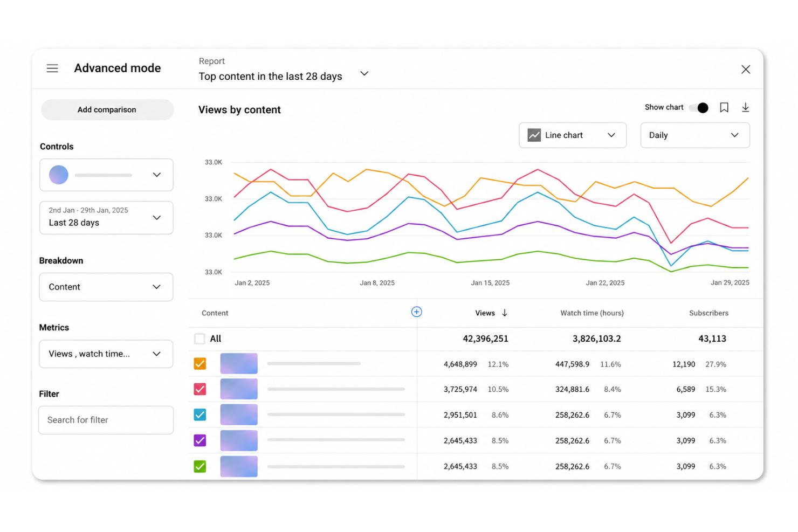Uncheck the green content checkbox
This screenshot has height=532, width=798.
tap(200, 466)
